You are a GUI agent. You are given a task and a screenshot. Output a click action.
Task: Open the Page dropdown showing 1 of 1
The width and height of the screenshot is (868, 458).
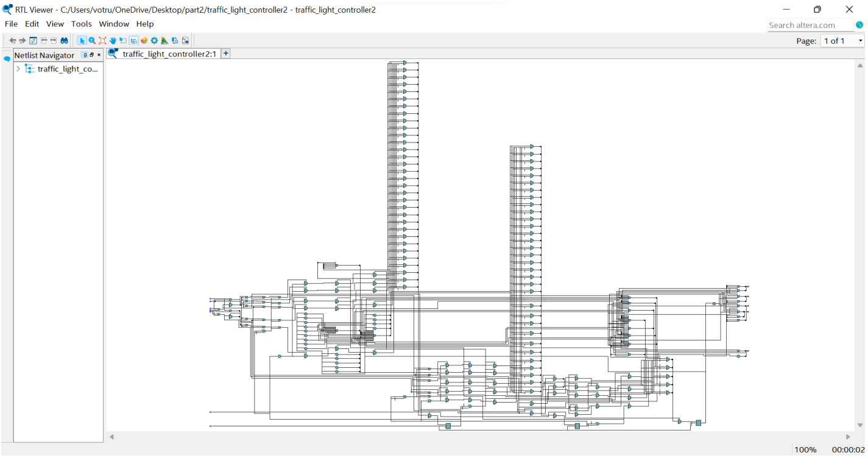tap(842, 41)
